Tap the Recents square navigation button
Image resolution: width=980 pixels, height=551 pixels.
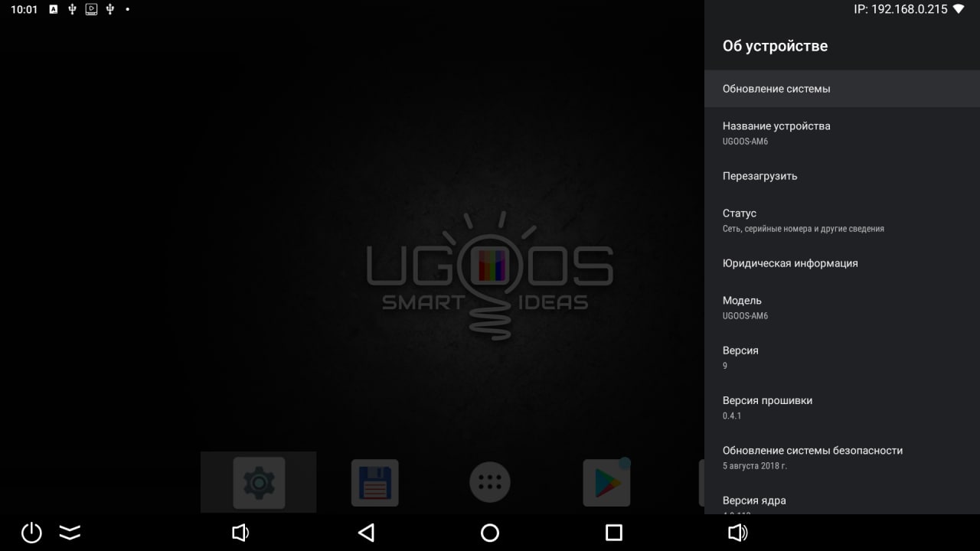coord(614,533)
